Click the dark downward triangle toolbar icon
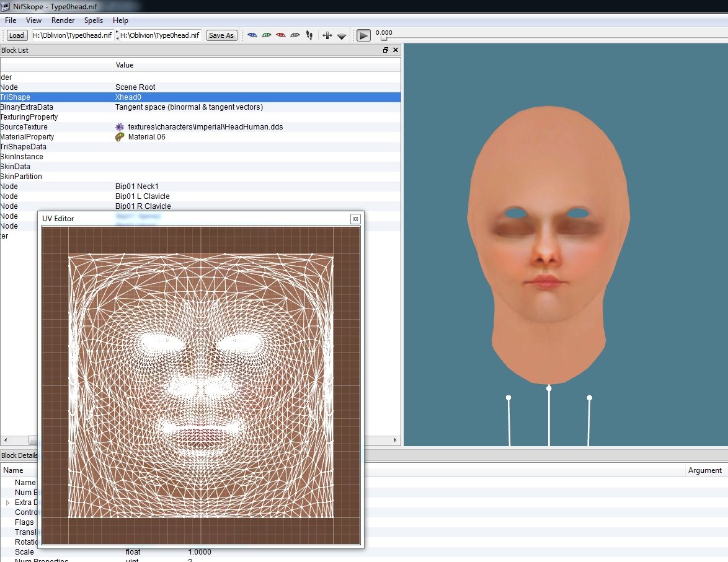This screenshot has height=562, width=728. click(342, 36)
